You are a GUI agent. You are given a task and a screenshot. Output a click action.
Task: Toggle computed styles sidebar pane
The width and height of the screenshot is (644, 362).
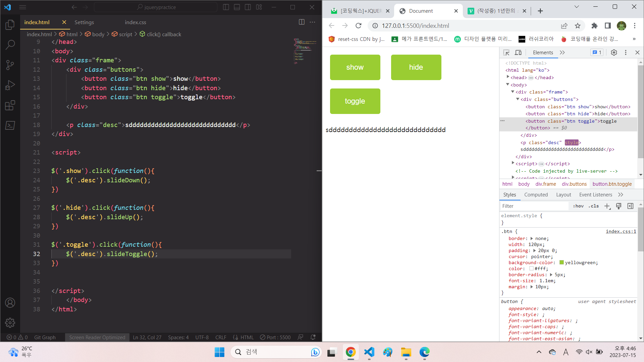click(x=630, y=206)
